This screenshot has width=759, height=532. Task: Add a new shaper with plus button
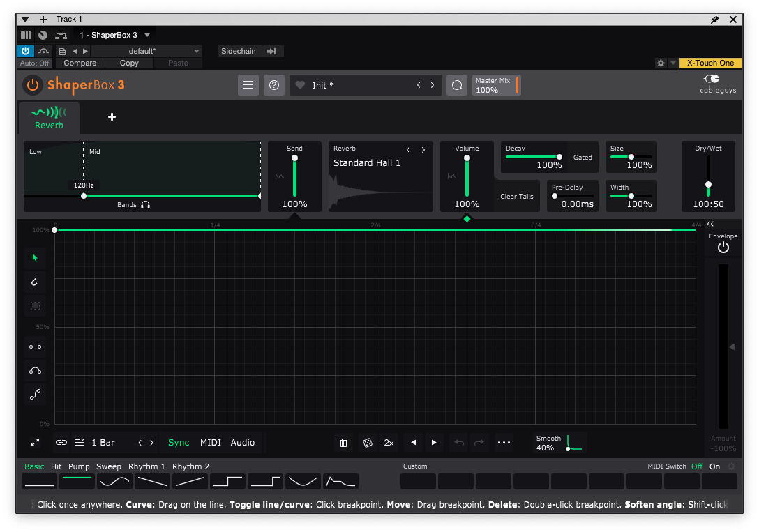(112, 117)
